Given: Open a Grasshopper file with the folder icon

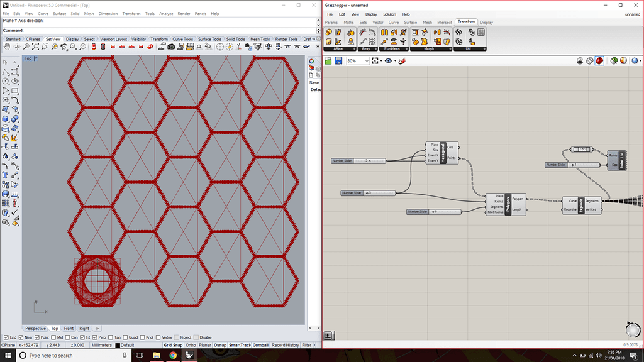Looking at the screenshot, I should click(329, 61).
